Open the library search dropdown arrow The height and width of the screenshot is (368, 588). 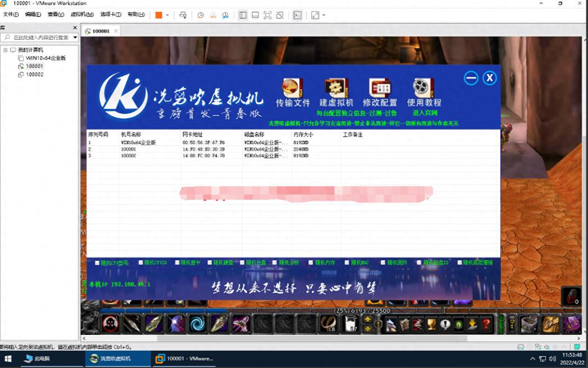point(75,38)
